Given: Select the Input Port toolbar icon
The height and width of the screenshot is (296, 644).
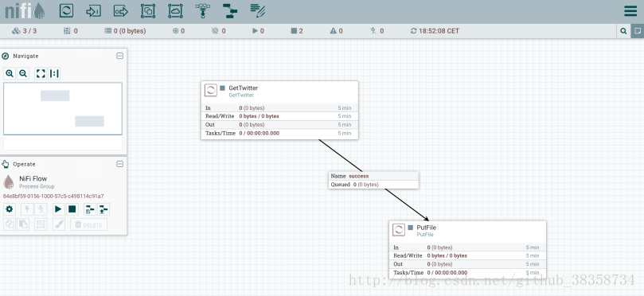Looking at the screenshot, I should click(x=93, y=11).
